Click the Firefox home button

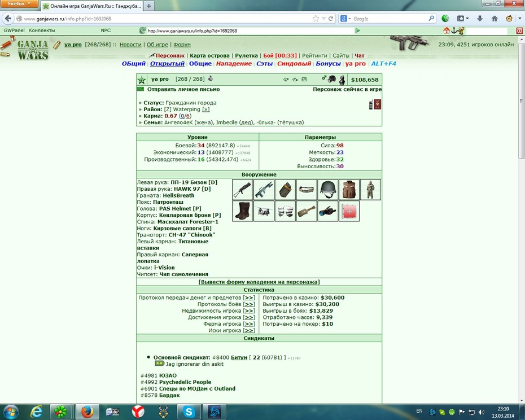(495, 19)
